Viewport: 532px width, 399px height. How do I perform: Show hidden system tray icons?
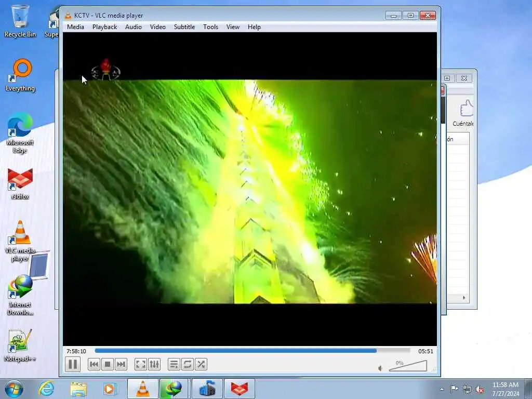tap(442, 390)
